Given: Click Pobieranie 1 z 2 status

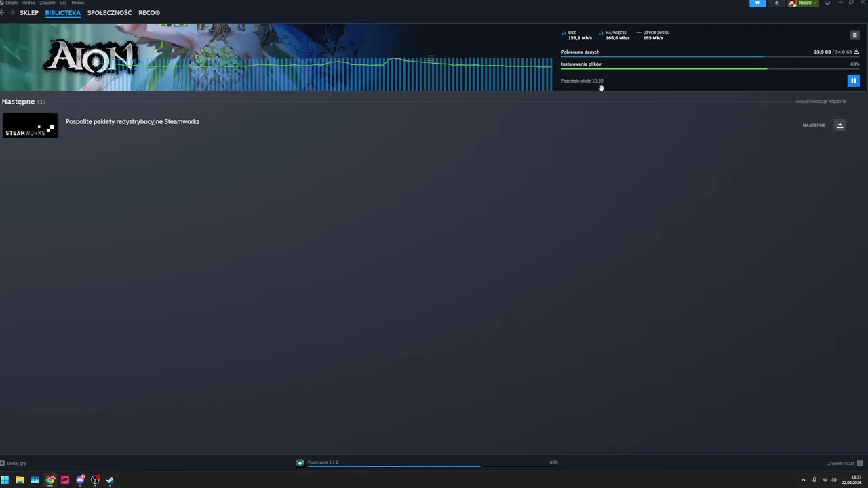Looking at the screenshot, I should 323,462.
